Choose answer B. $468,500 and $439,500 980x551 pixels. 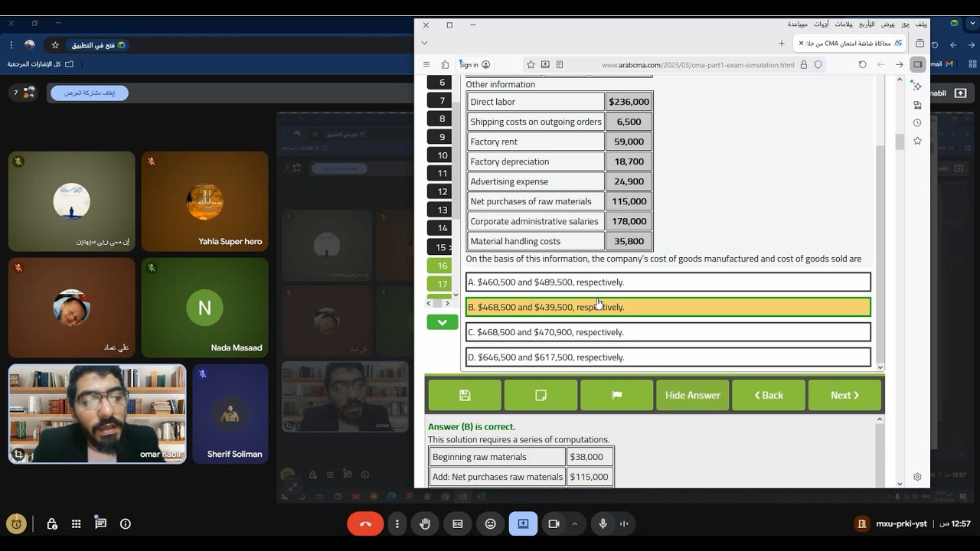pos(668,307)
